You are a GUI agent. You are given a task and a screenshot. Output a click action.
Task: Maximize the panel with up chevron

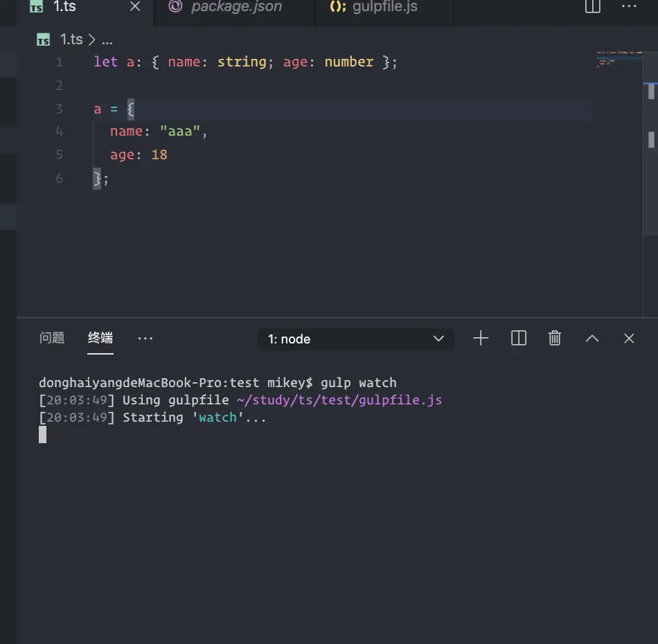point(592,339)
